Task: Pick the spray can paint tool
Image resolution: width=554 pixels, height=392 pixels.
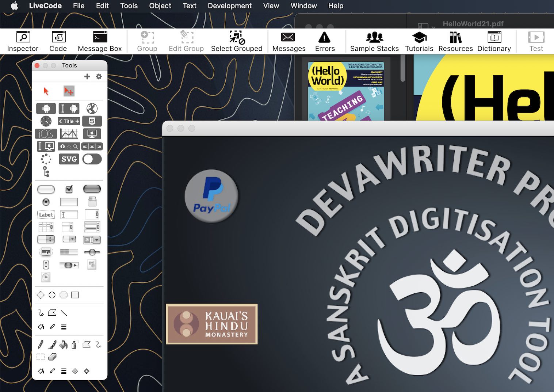Action: [74, 344]
